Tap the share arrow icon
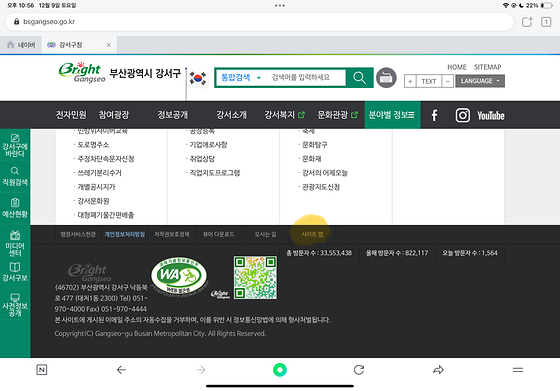560x391 pixels. 438,370
